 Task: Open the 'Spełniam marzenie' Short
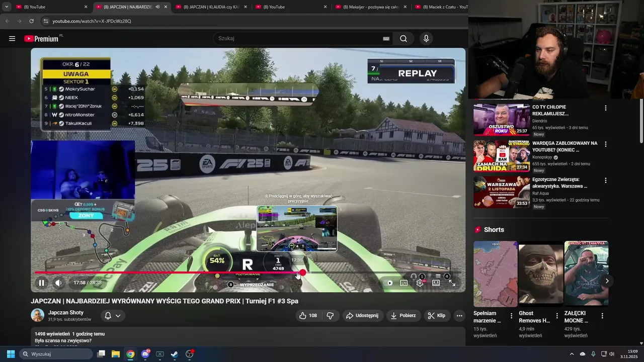click(x=495, y=274)
